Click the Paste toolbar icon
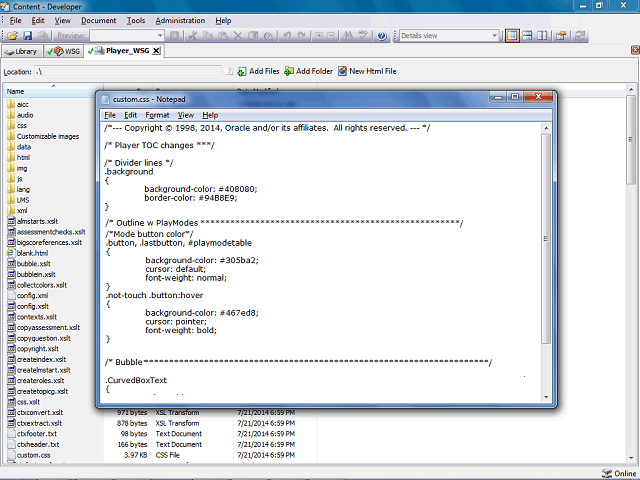The image size is (640, 480). [x=223, y=36]
